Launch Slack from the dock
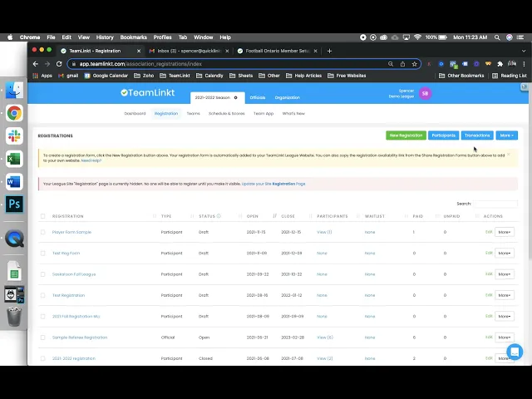This screenshot has height=399, width=532. coord(14,135)
